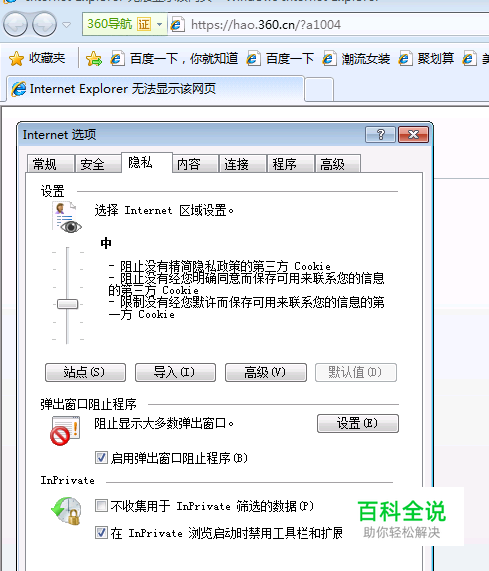
Task: Close the Internet 选项 dialog
Action: pos(413,135)
